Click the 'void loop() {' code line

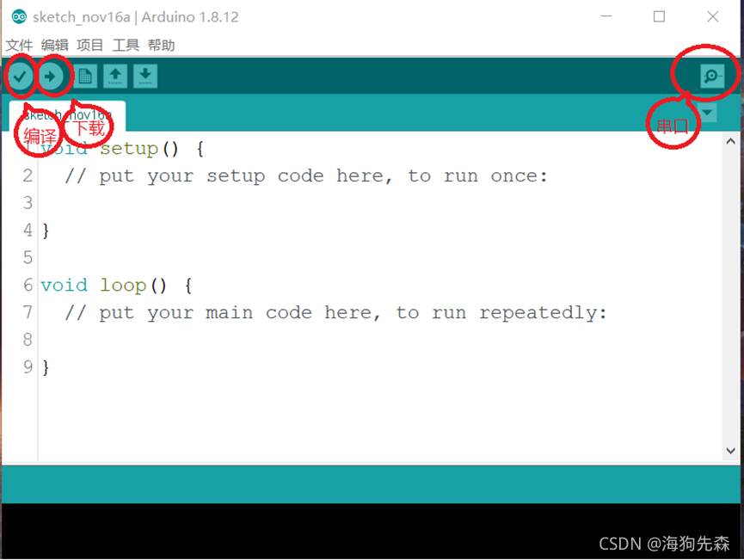[x=116, y=286]
